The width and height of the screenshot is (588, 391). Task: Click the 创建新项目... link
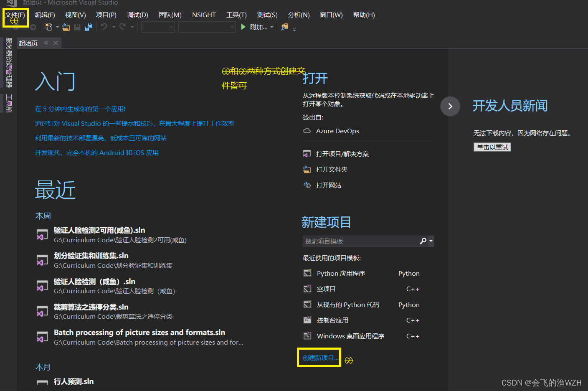[x=321, y=358]
